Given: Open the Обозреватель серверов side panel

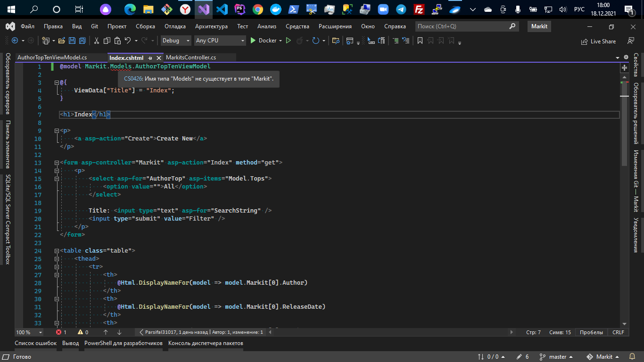Looking at the screenshot, I should point(8,84).
